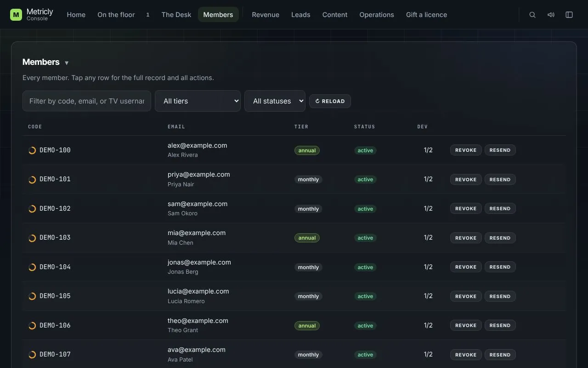588x368 pixels.
Task: Expand the Members heading dropdown arrow
Action: [x=67, y=63]
